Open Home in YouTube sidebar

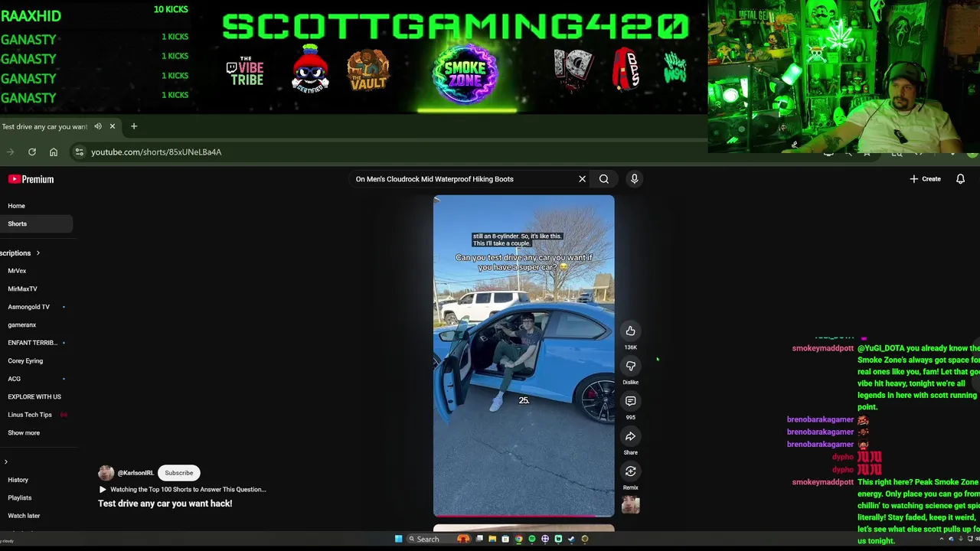(x=16, y=206)
